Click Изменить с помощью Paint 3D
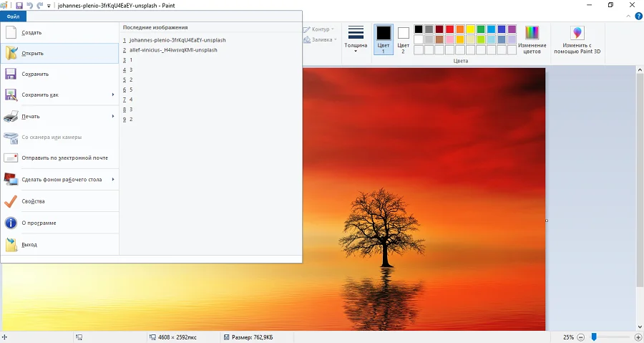The image size is (644, 343). pyautogui.click(x=577, y=39)
